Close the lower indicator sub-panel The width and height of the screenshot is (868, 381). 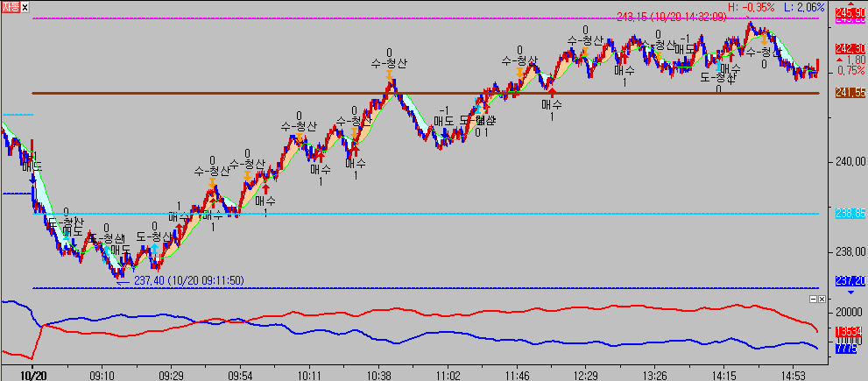click(823, 299)
